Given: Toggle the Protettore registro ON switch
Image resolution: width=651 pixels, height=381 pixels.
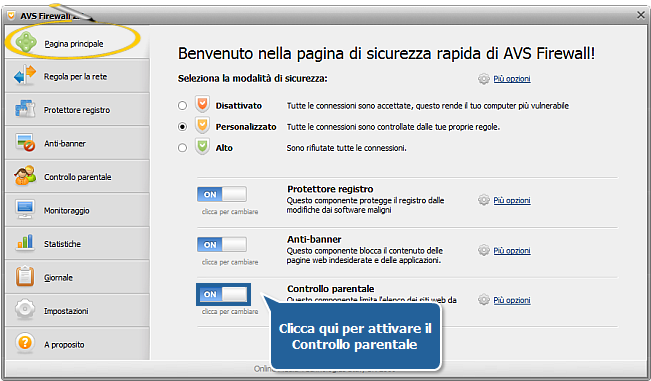Looking at the screenshot, I should [222, 194].
